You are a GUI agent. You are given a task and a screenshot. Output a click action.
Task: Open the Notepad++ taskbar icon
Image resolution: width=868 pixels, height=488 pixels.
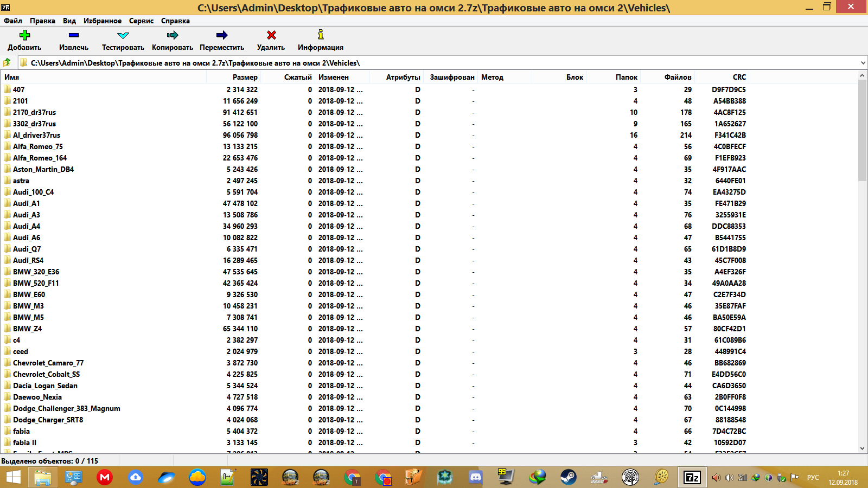(228, 478)
